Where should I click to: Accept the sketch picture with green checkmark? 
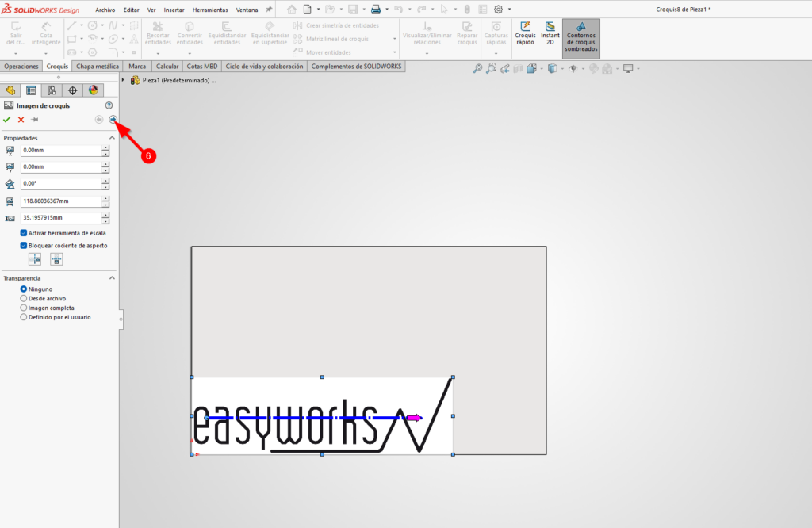6,120
